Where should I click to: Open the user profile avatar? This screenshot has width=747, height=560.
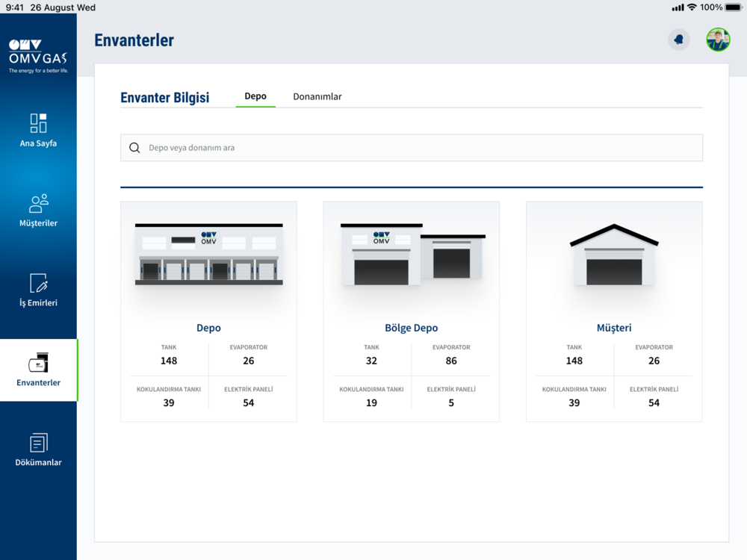tap(718, 40)
